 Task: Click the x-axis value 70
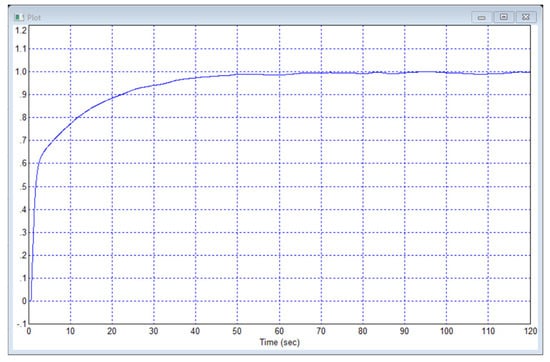pos(321,331)
